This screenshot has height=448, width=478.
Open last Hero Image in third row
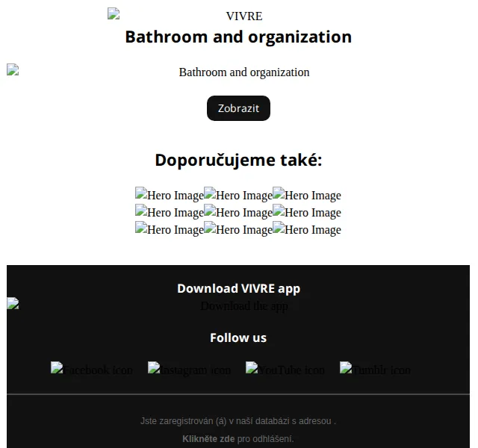(x=307, y=229)
